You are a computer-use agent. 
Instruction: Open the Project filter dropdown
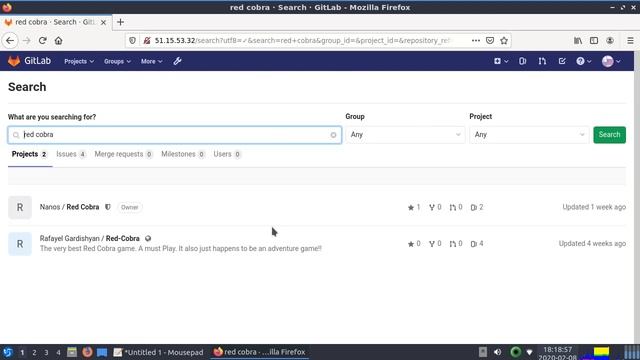click(x=529, y=135)
